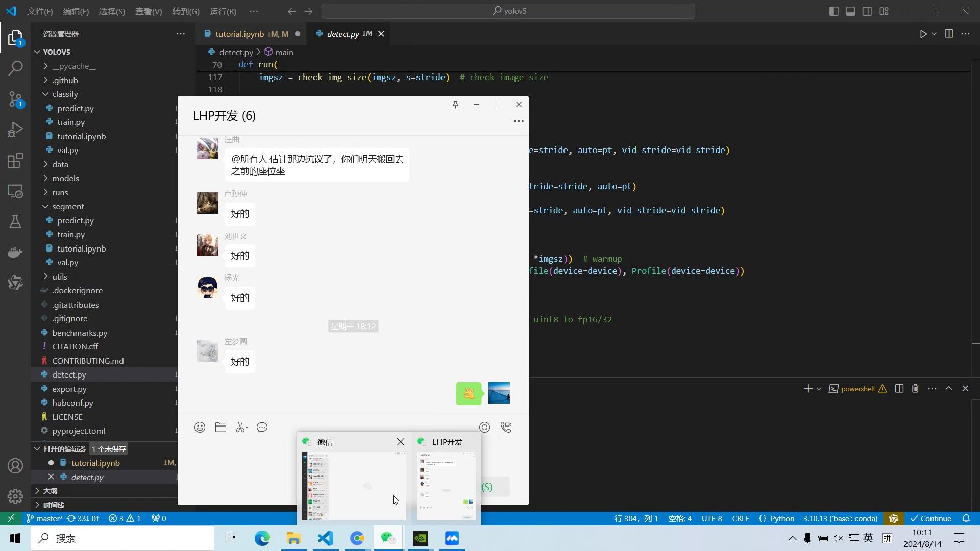The height and width of the screenshot is (551, 980).
Task: Click the Windows taskbar search box
Action: click(x=122, y=538)
